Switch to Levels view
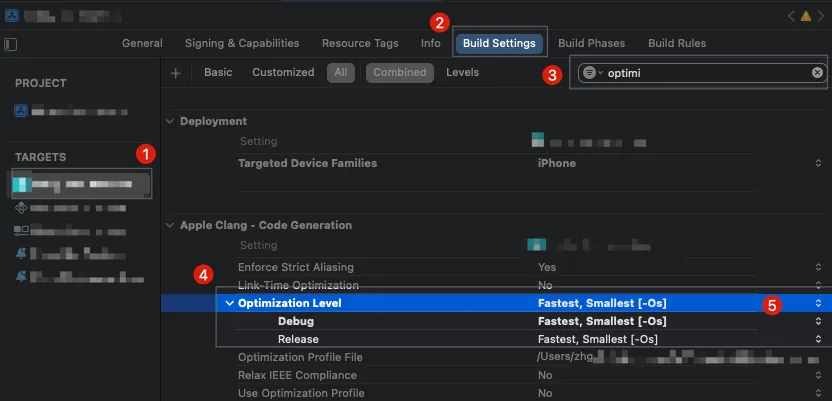This screenshot has width=832, height=401. (x=462, y=72)
